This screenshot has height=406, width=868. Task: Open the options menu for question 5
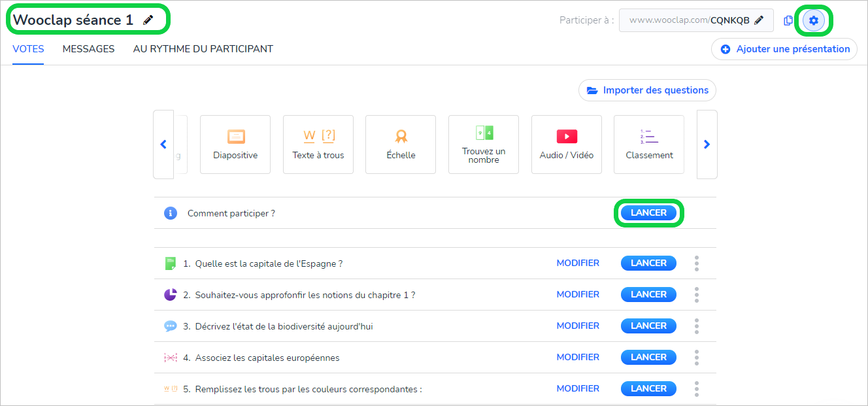coord(697,389)
